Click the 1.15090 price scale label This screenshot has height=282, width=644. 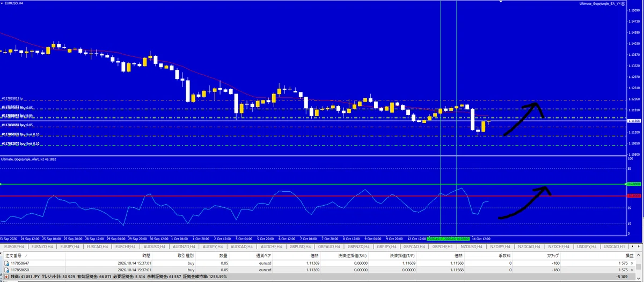[x=634, y=10]
